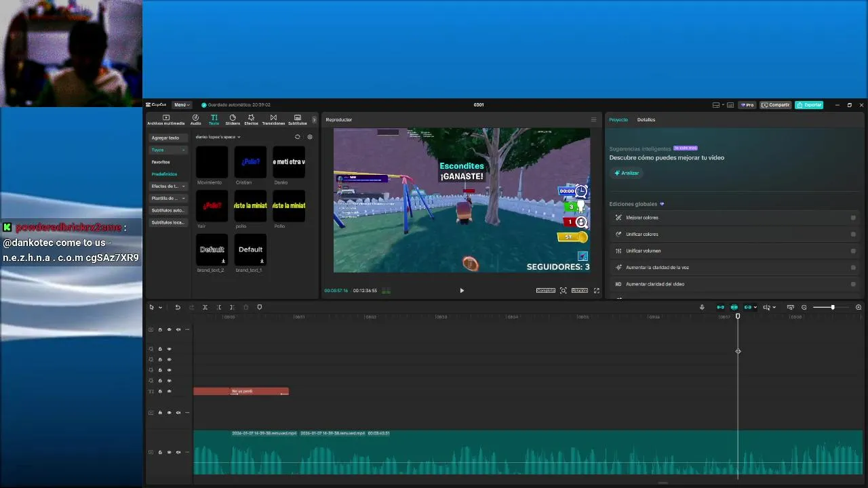Download the brand_text_2 preset
This screenshot has width=868, height=488.
[x=223, y=261]
